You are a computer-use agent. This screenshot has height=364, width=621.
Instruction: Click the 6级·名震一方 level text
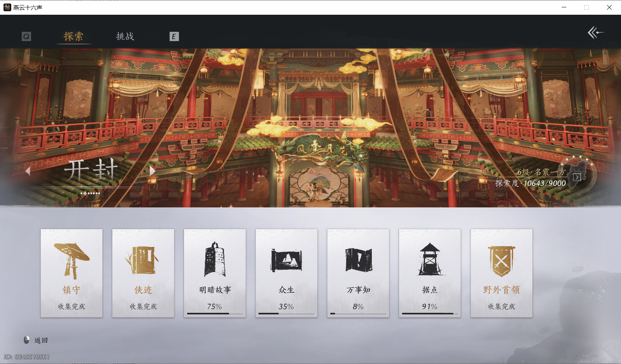(x=541, y=172)
